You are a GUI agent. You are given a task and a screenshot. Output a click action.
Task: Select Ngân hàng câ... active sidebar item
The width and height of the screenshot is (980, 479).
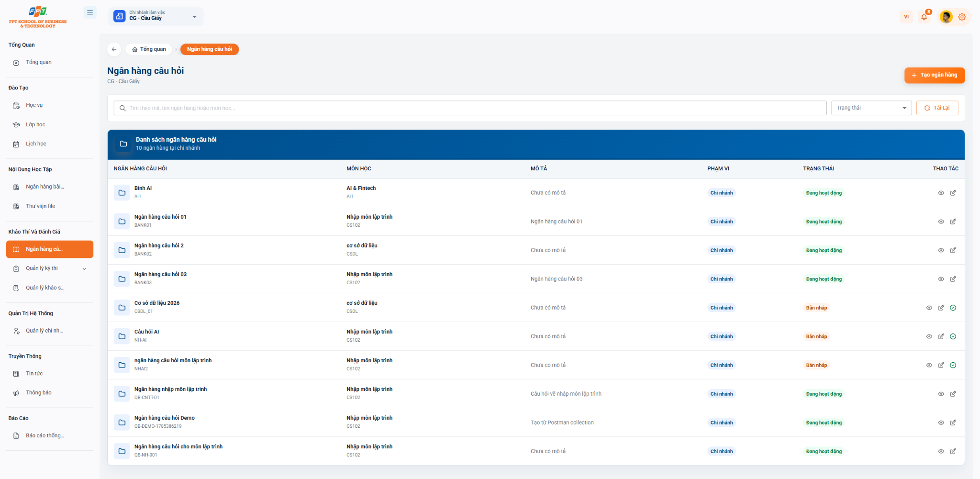[x=50, y=249]
